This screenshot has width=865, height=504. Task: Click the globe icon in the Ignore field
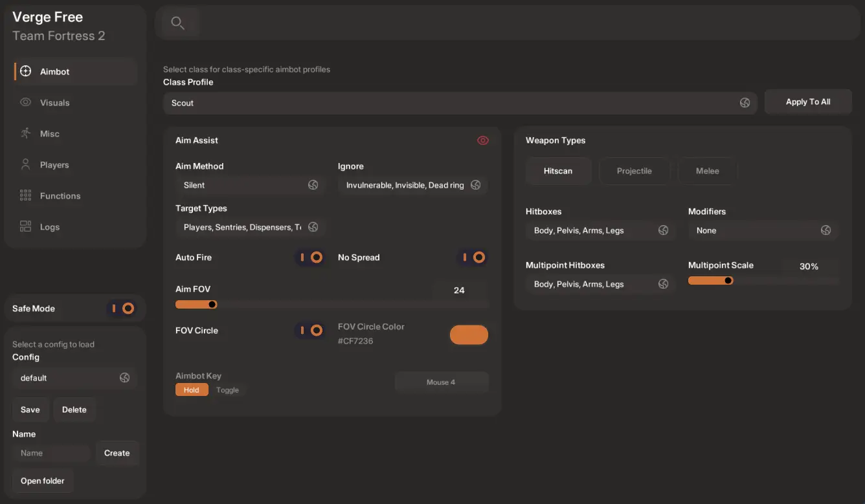476,185
